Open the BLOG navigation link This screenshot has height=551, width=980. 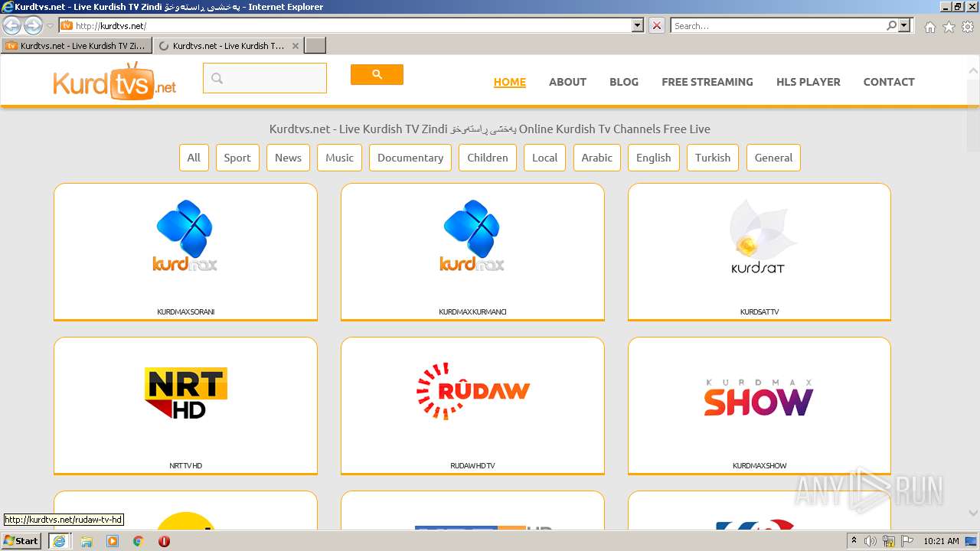tap(624, 82)
